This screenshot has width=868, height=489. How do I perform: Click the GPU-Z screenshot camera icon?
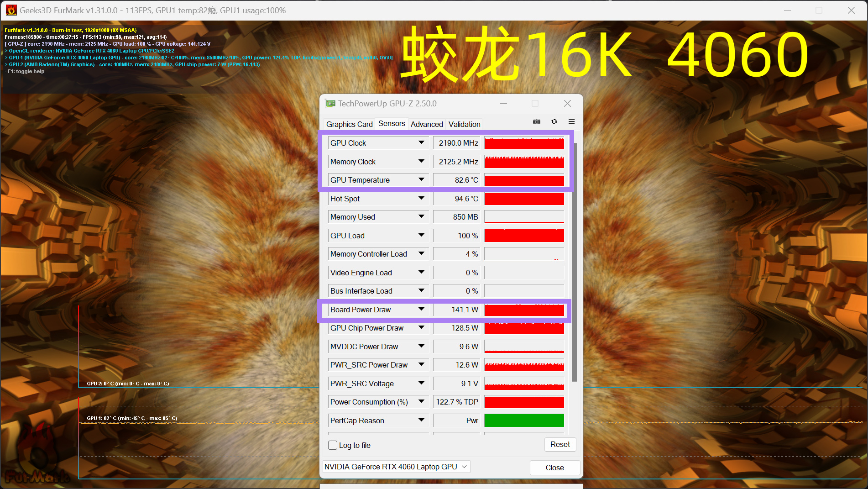click(537, 121)
